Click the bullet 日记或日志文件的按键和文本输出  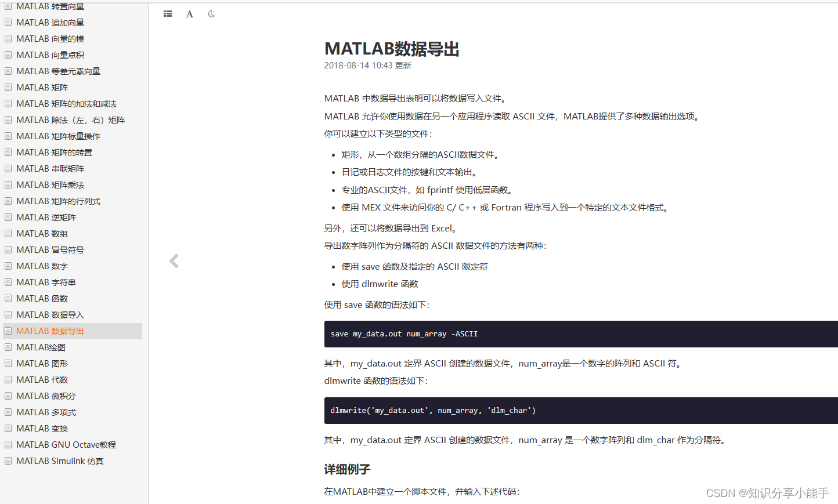410,172
